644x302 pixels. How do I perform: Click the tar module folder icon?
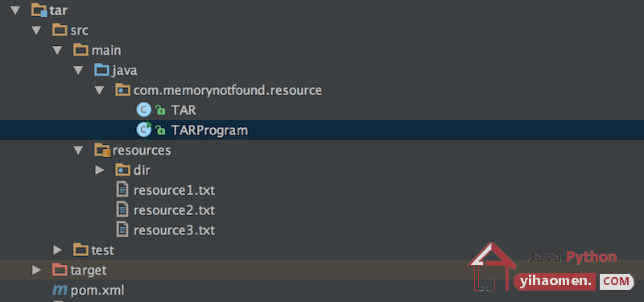pyautogui.click(x=39, y=10)
